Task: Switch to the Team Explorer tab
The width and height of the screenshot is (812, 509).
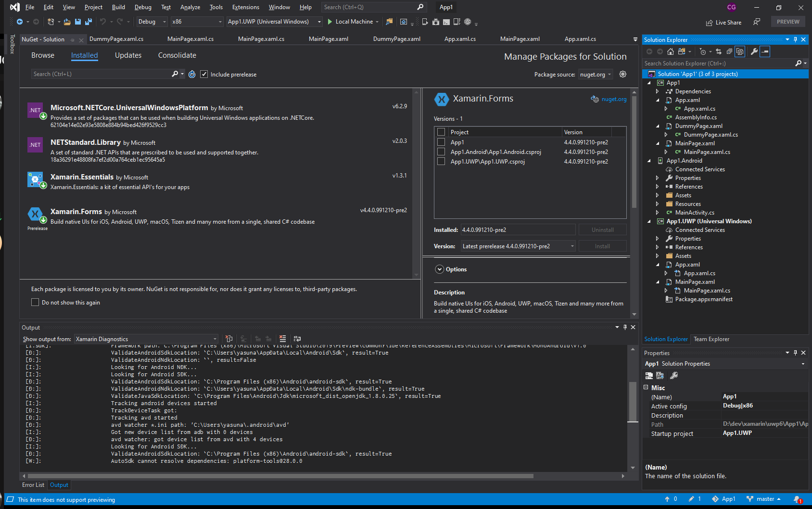Action: coord(711,339)
